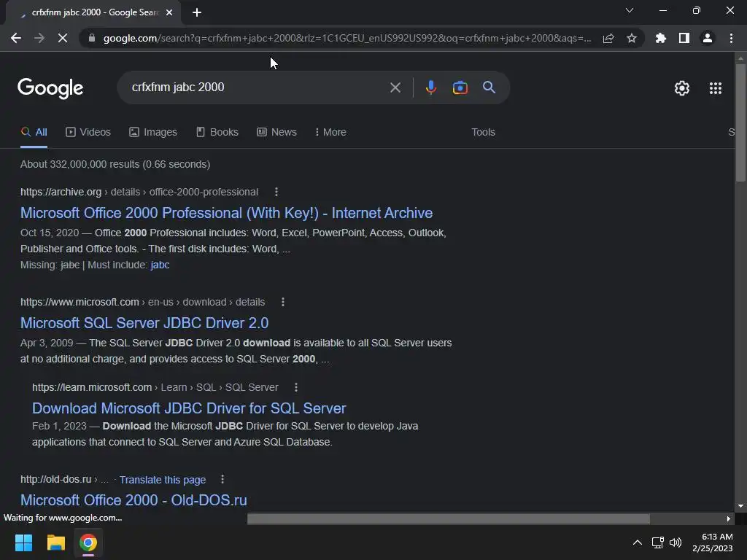
Task: Open Microsoft Office 2000 Old-DOS.ru result
Action: [133, 500]
